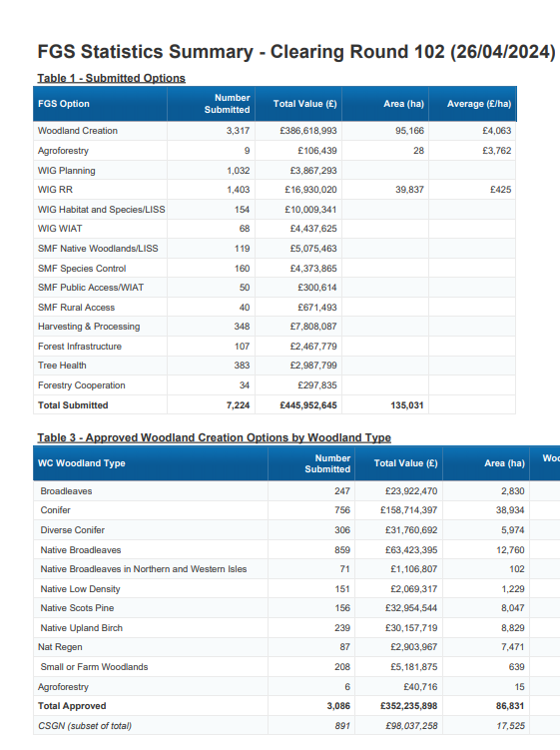Click the Agroforestry row in Table 1
This screenshot has width=560, height=750.
click(x=275, y=151)
